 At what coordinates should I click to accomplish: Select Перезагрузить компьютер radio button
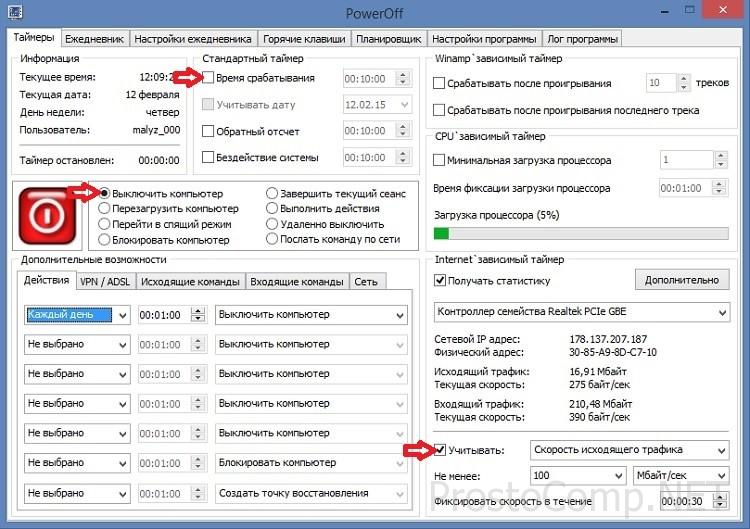click(x=105, y=209)
